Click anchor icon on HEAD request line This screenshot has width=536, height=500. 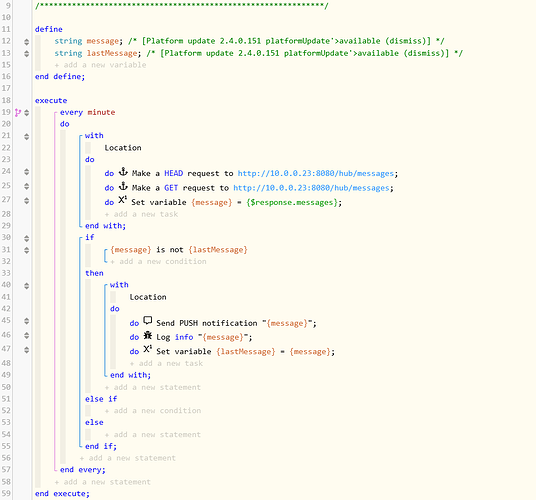point(123,172)
